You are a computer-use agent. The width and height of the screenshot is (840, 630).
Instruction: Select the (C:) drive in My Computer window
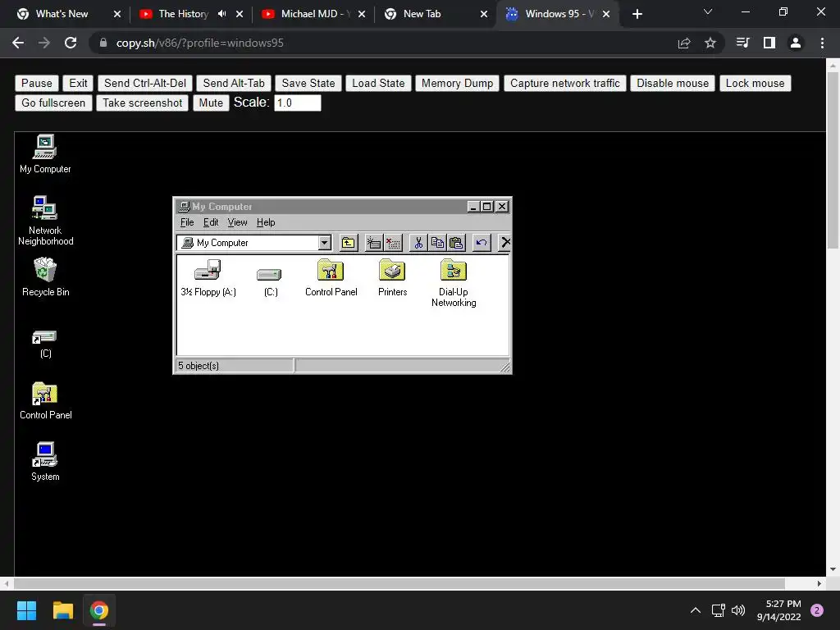pyautogui.click(x=270, y=281)
